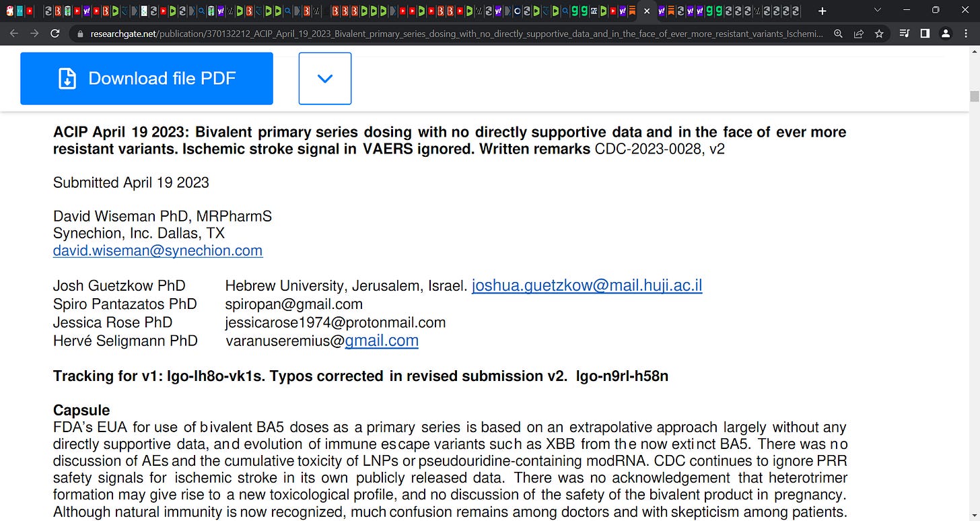The width and height of the screenshot is (980, 521).
Task: Click the vertical scrollbar thumb
Action: (x=974, y=96)
